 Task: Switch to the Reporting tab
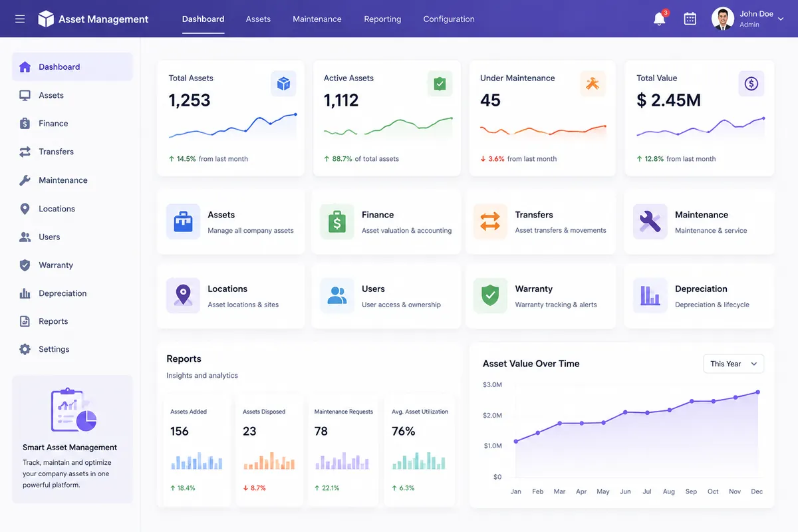(382, 19)
